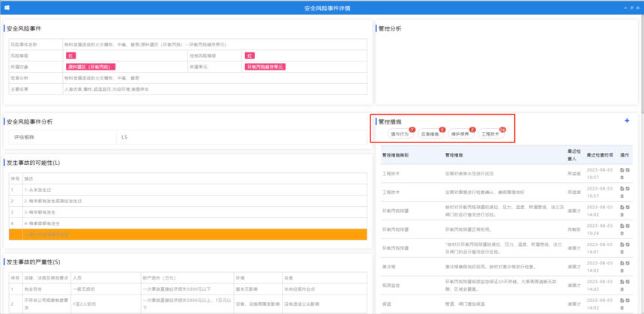Viewport: 644px width, 314px height.
Task: Click the red 原料罐区（环氧丙烷）tag
Action: [x=91, y=67]
